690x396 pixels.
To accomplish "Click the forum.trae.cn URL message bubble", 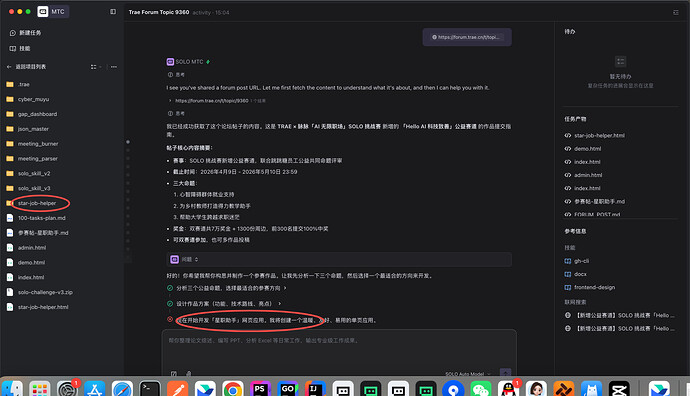I will (x=467, y=37).
